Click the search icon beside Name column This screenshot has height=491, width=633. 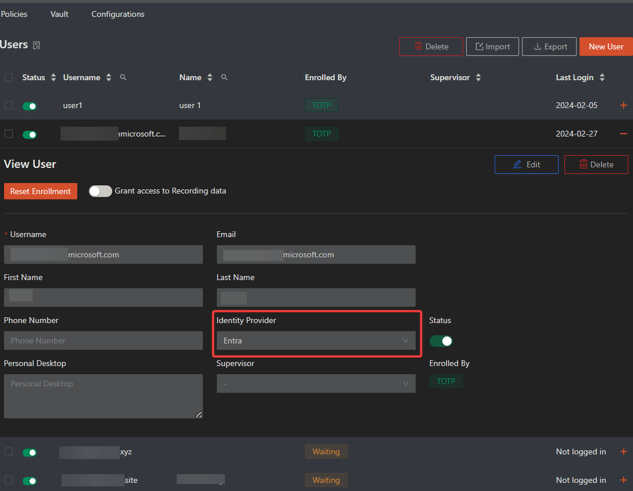(224, 78)
